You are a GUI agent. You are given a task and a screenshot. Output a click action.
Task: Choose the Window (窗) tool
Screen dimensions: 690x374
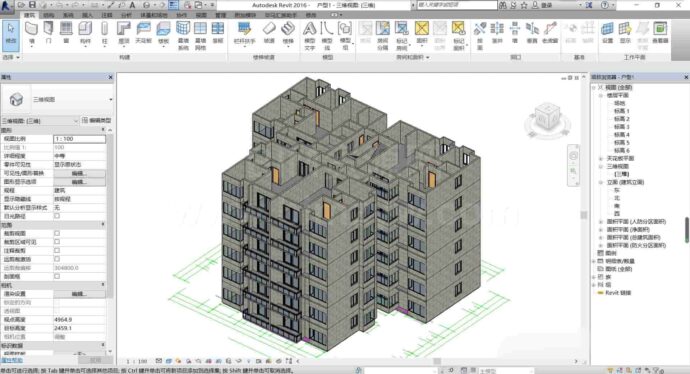tap(66, 33)
